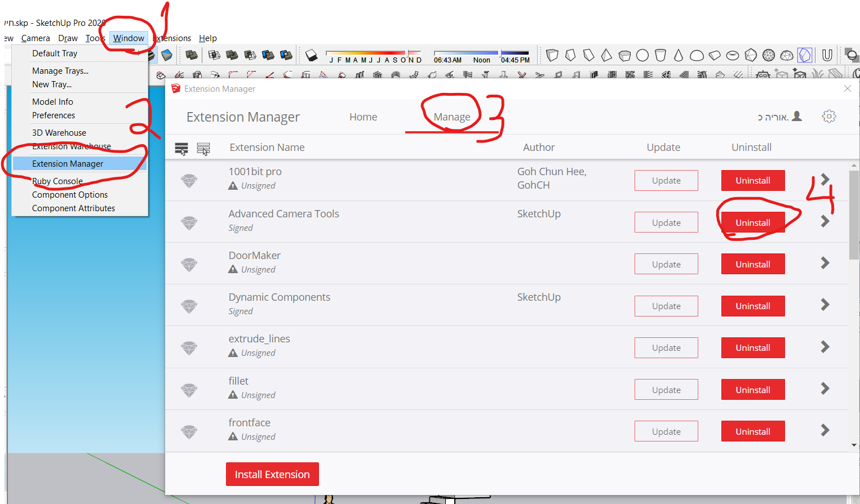This screenshot has height=504, width=860.
Task: Click the blue solid Trim tool icon
Action: [268, 55]
